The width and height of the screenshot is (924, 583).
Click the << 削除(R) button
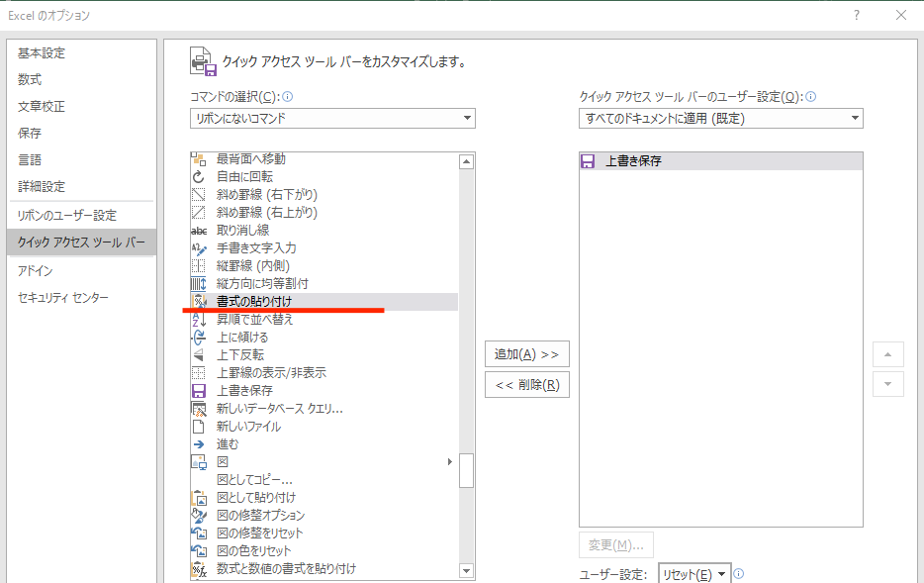click(x=527, y=385)
